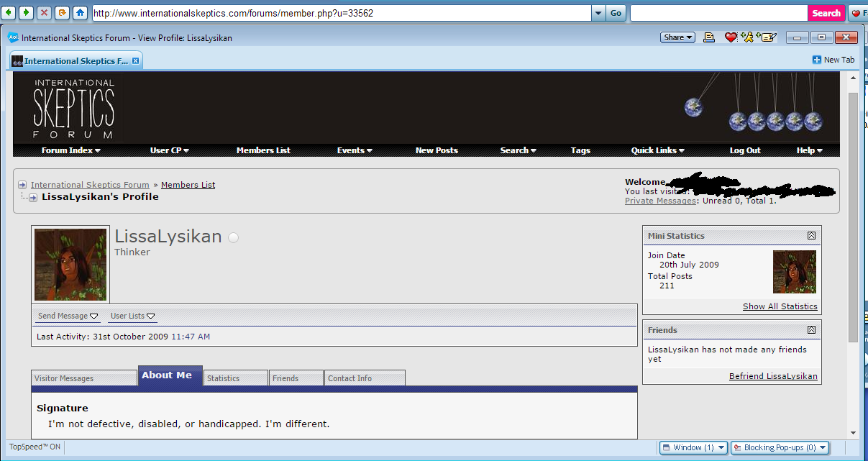Viewport: 868px width, 461px height.
Task: Click the scrollbar down arrow
Action: (853, 433)
